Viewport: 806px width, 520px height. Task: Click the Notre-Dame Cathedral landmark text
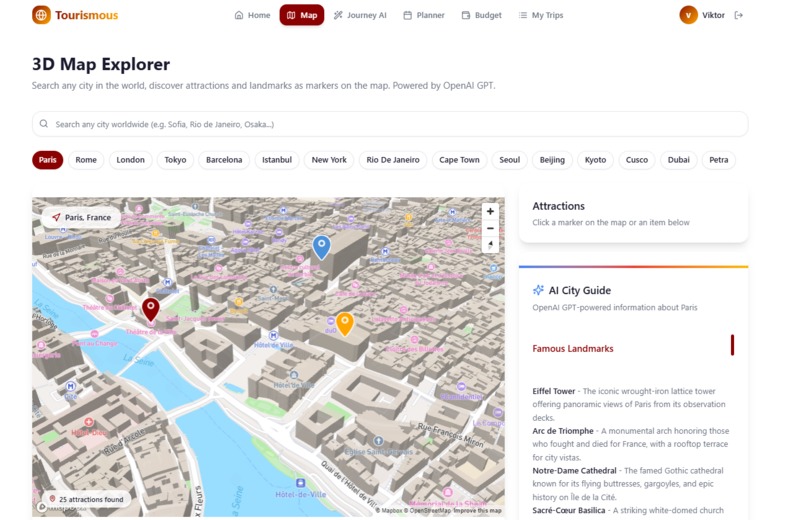[574, 470]
